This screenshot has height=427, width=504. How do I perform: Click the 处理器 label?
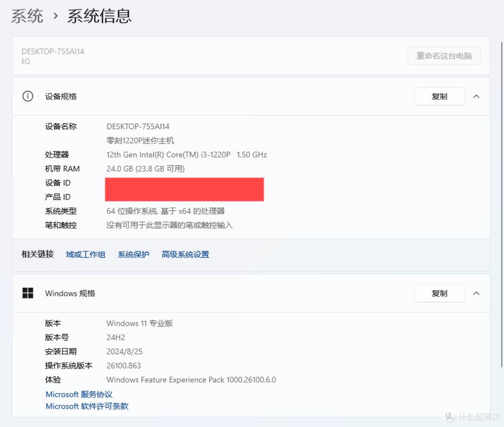click(x=57, y=155)
